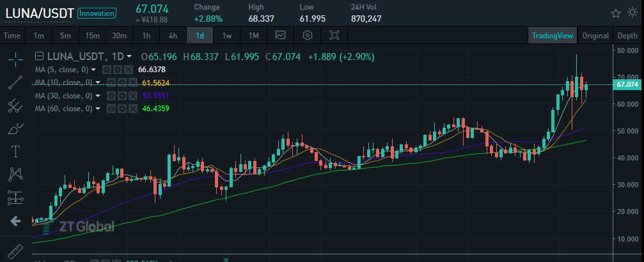Screen dimensions: 644x262
Task: Select the pitchfork drawing tool
Action: [15, 106]
